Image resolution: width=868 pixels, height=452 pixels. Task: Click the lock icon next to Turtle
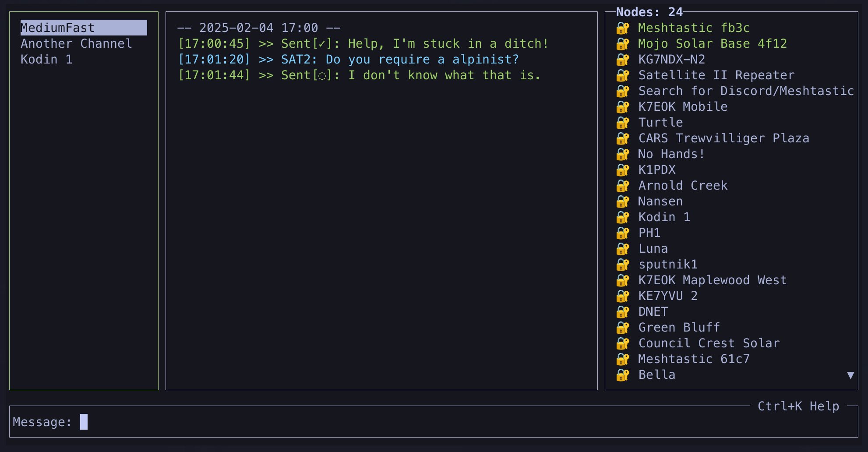tap(622, 123)
